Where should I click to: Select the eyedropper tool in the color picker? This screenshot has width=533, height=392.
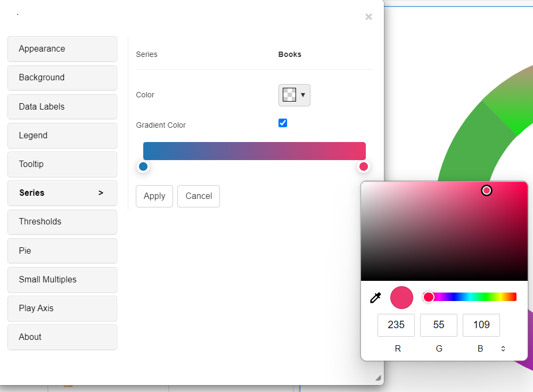376,298
